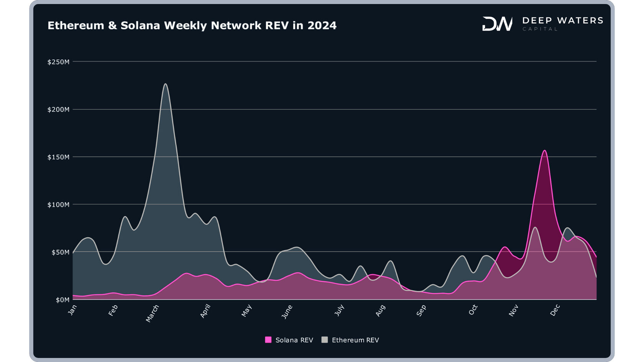
Task: Click the 'May' x-axis label
Action: (246, 311)
